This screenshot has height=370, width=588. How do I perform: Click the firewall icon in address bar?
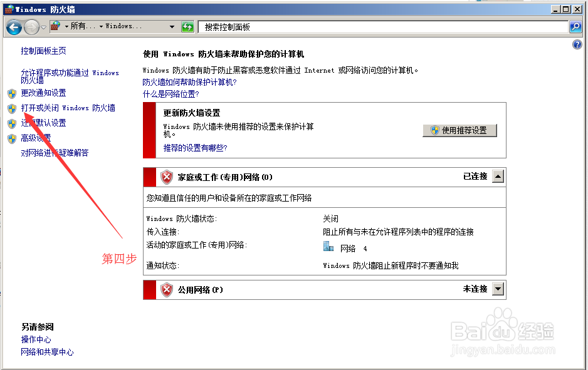(x=56, y=26)
